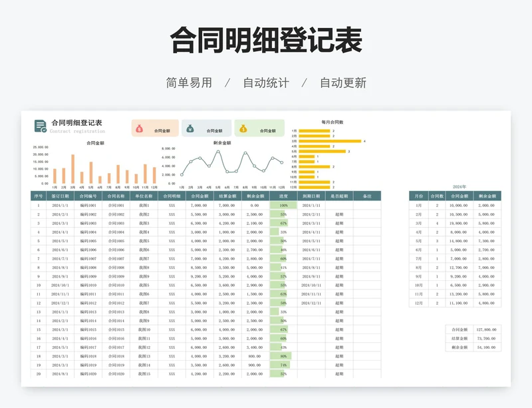The image size is (532, 408).
Task: Click the settled total 73,700.00
Action: pyautogui.click(x=487, y=338)
